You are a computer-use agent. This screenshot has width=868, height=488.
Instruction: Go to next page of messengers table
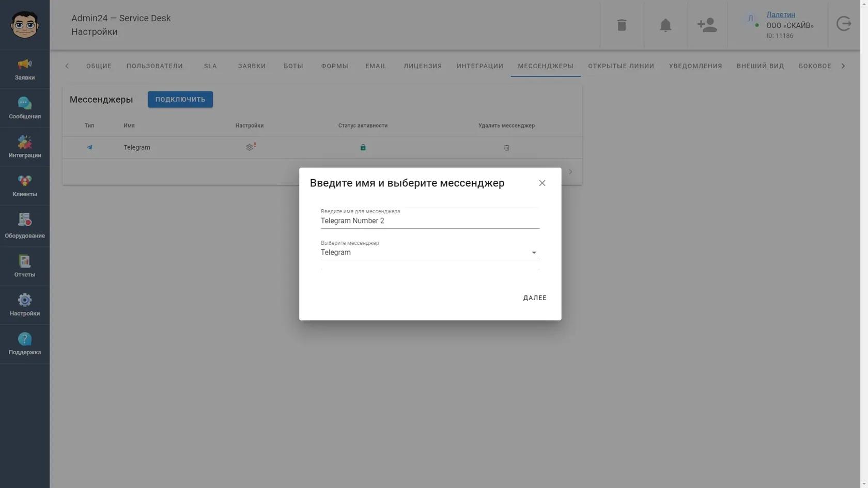(x=570, y=171)
